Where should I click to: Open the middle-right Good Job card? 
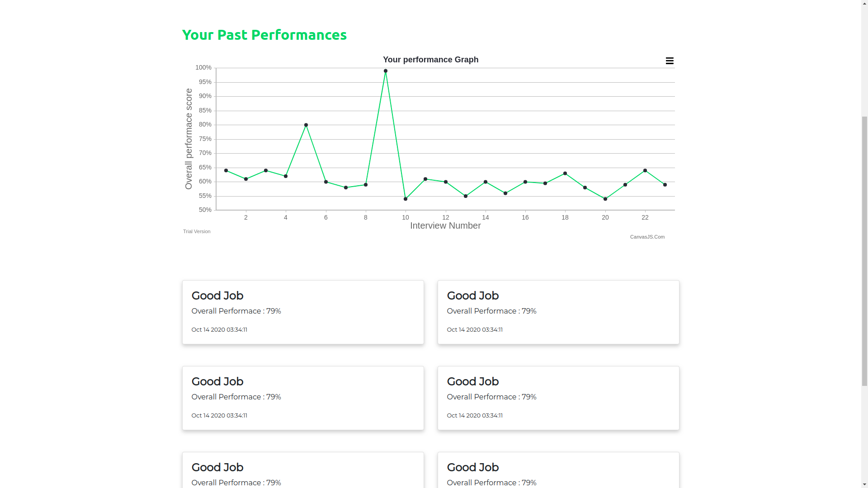pyautogui.click(x=558, y=398)
